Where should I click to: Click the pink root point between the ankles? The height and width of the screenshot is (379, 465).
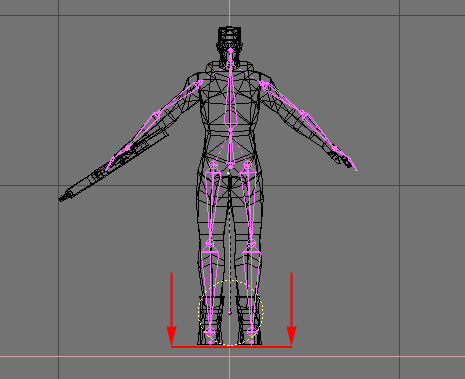[x=230, y=313]
